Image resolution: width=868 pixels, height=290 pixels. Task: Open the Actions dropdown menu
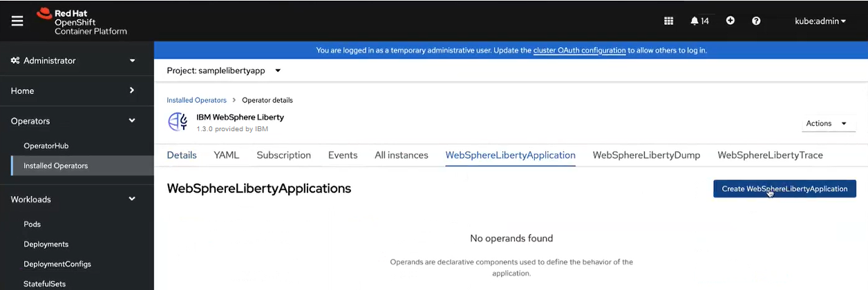826,124
